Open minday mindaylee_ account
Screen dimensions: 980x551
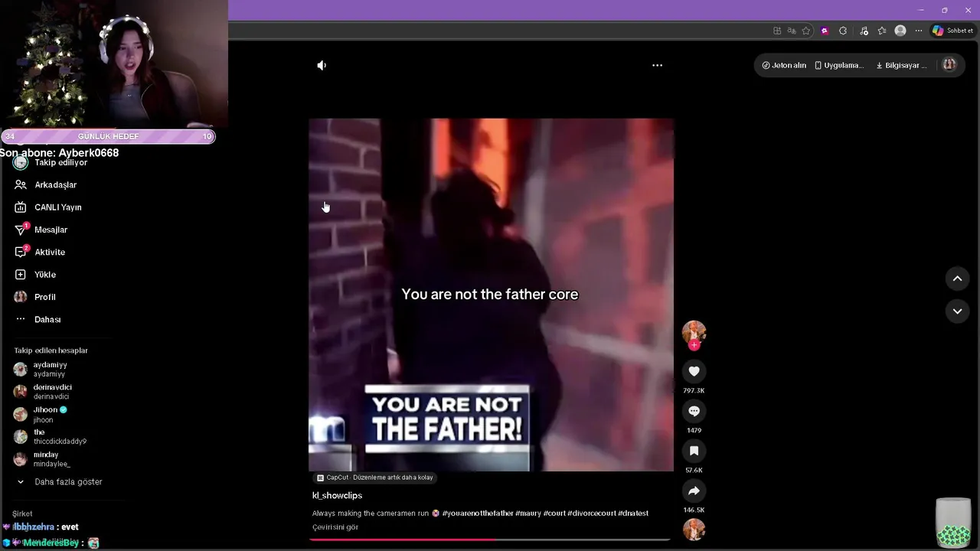click(x=51, y=459)
